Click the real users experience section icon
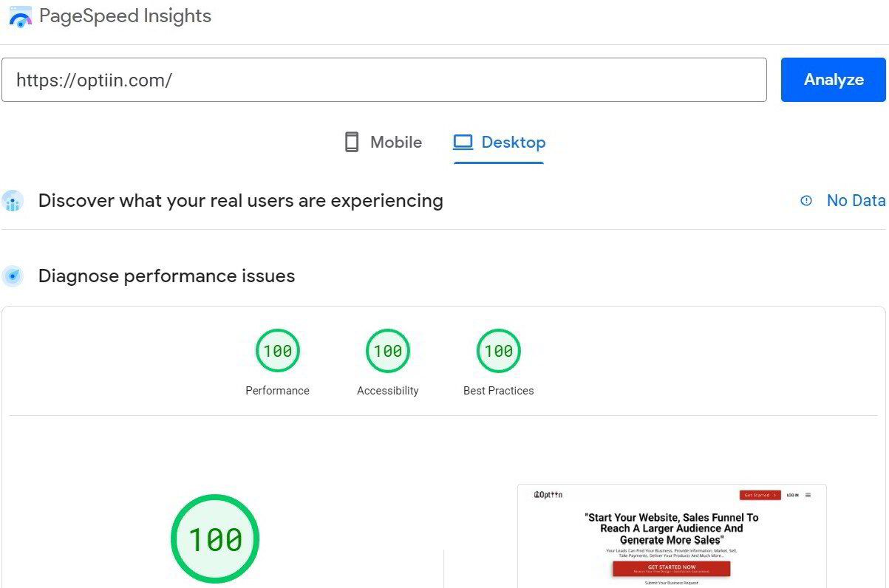The height and width of the screenshot is (588, 889). (13, 200)
